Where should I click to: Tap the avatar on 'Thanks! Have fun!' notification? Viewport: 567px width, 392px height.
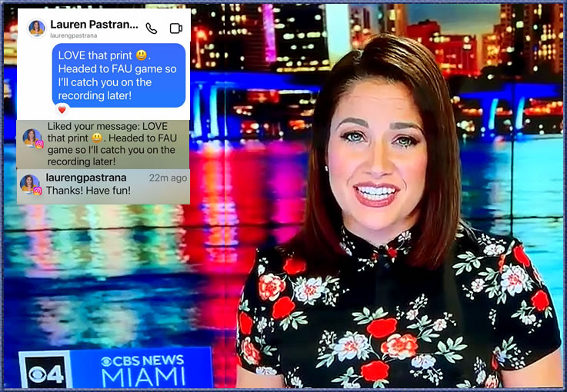(30, 184)
